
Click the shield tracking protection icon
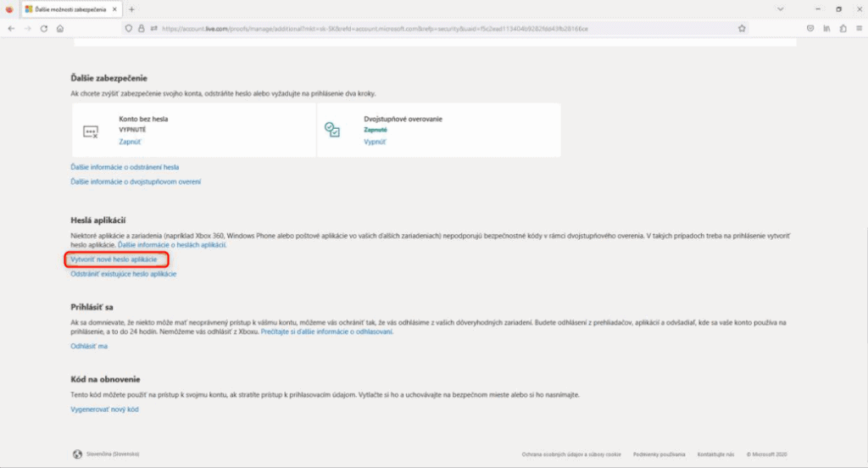point(129,28)
